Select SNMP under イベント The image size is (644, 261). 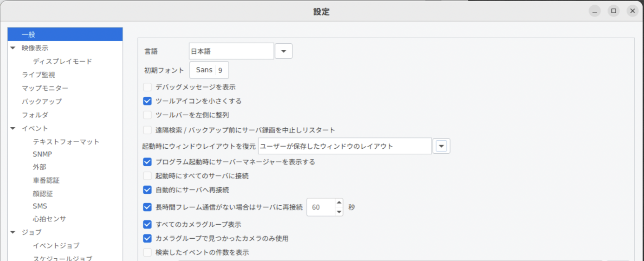pyautogui.click(x=42, y=154)
